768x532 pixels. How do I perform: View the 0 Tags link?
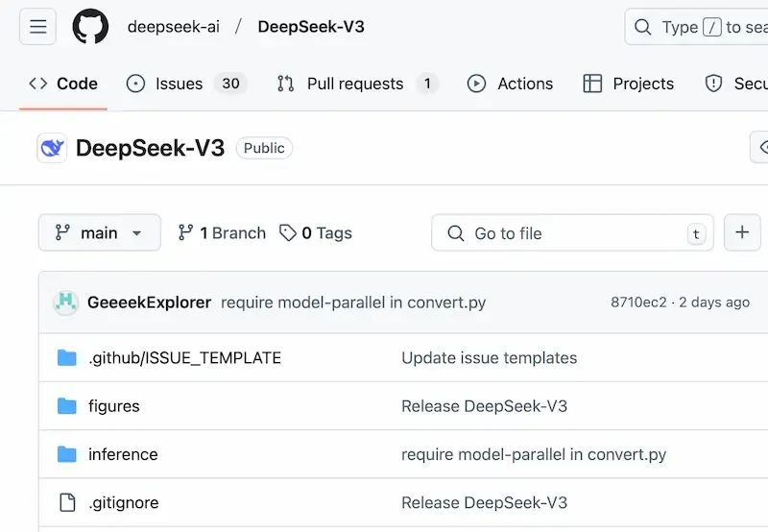coord(316,232)
